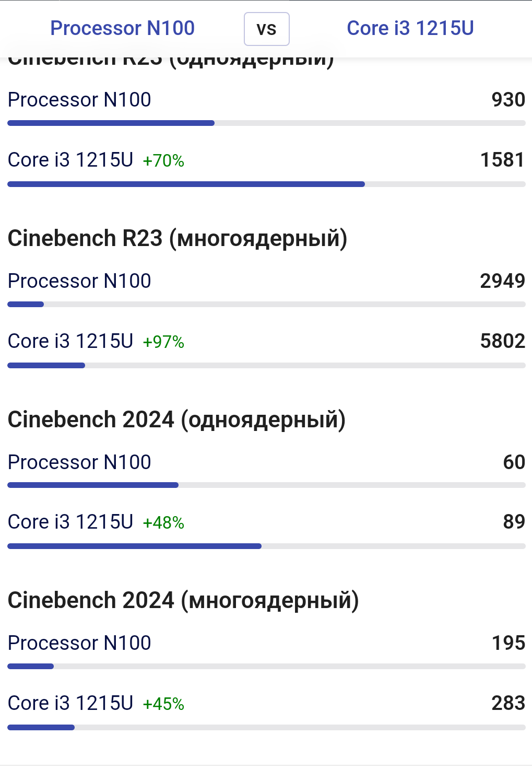
Task: Click the progress bar for score 89
Action: click(x=266, y=546)
